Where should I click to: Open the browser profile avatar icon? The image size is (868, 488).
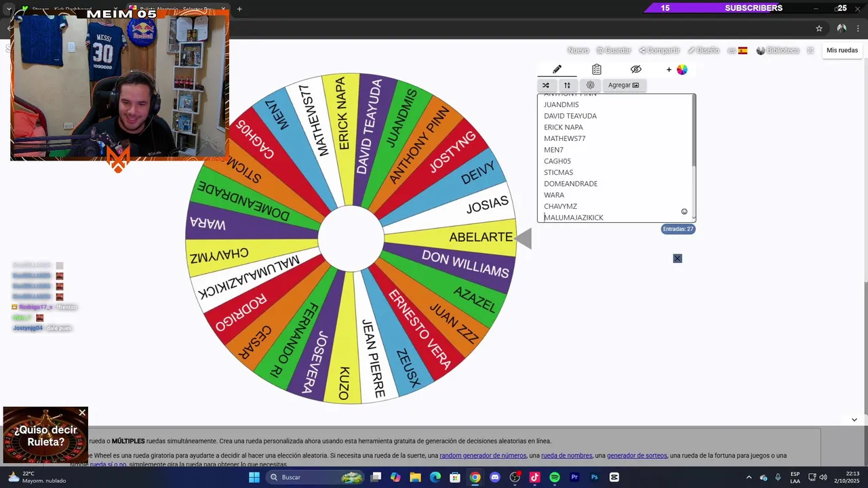click(x=842, y=28)
